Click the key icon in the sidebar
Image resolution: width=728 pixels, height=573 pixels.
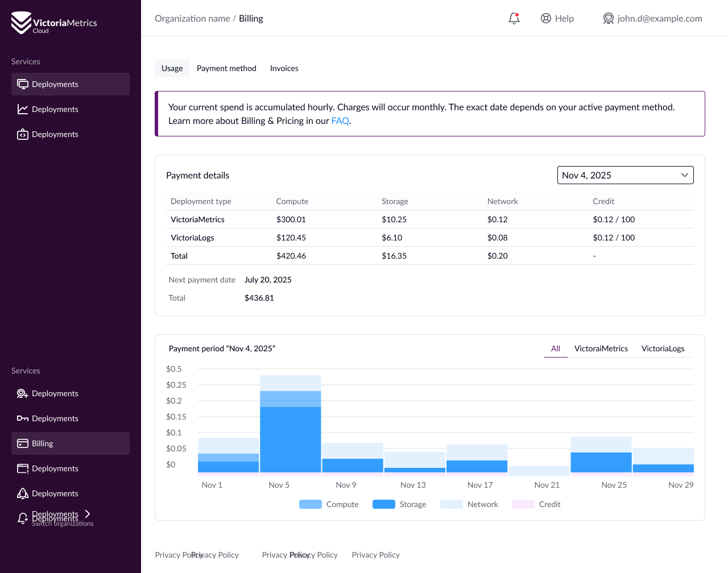coord(23,418)
